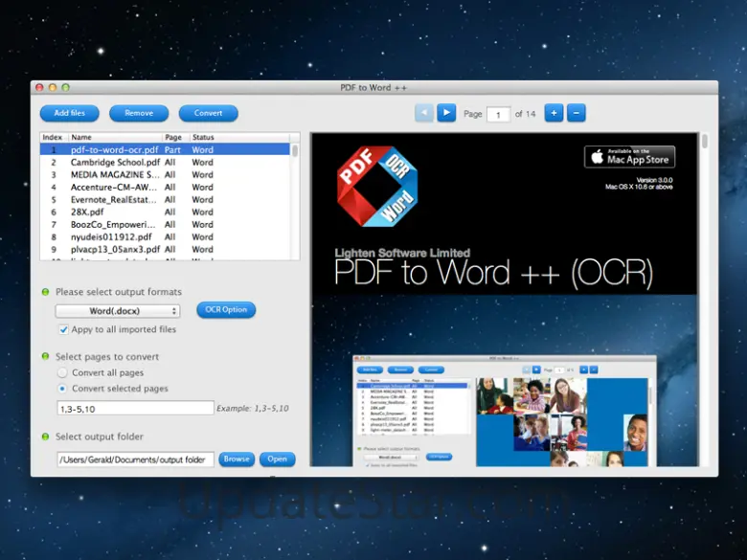Open the Word(.docx) format dropdown
This screenshot has width=747, height=560.
[x=118, y=310]
